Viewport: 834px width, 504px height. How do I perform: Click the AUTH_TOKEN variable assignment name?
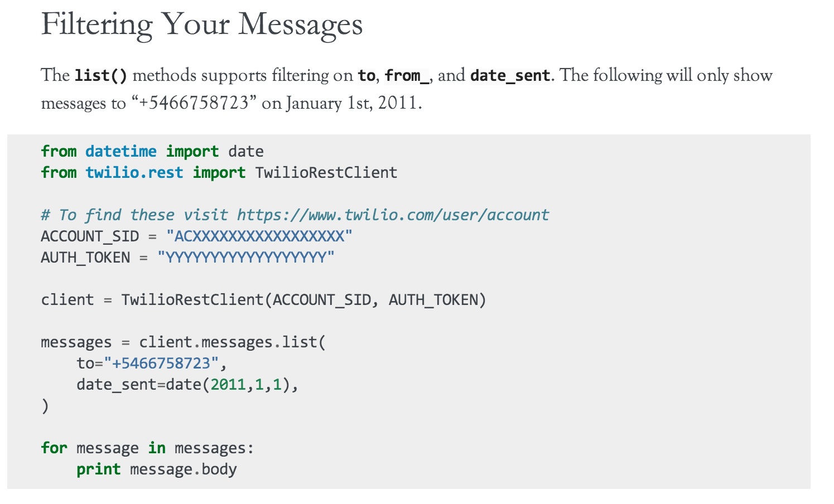coord(85,258)
